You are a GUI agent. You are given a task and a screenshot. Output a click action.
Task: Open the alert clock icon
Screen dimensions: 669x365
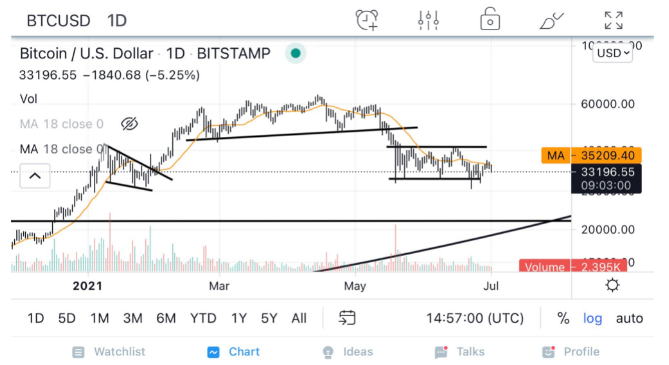point(367,20)
